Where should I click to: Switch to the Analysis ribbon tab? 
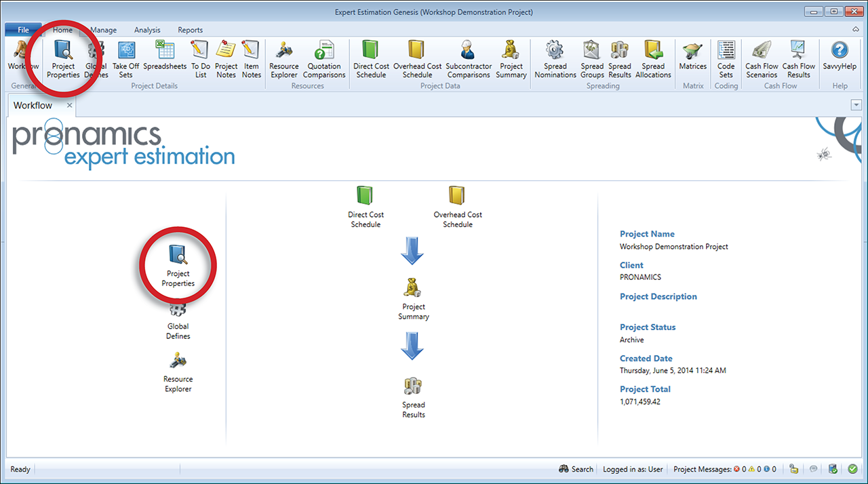tap(147, 30)
